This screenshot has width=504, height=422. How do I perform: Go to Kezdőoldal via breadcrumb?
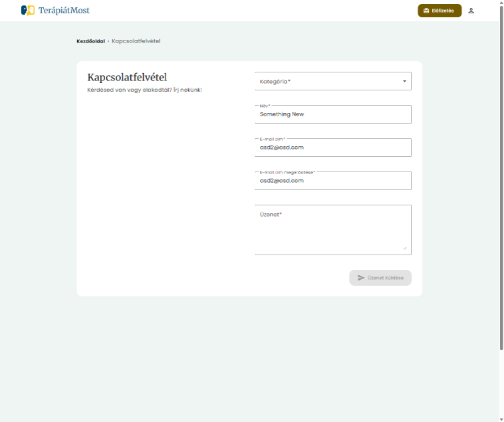click(90, 41)
